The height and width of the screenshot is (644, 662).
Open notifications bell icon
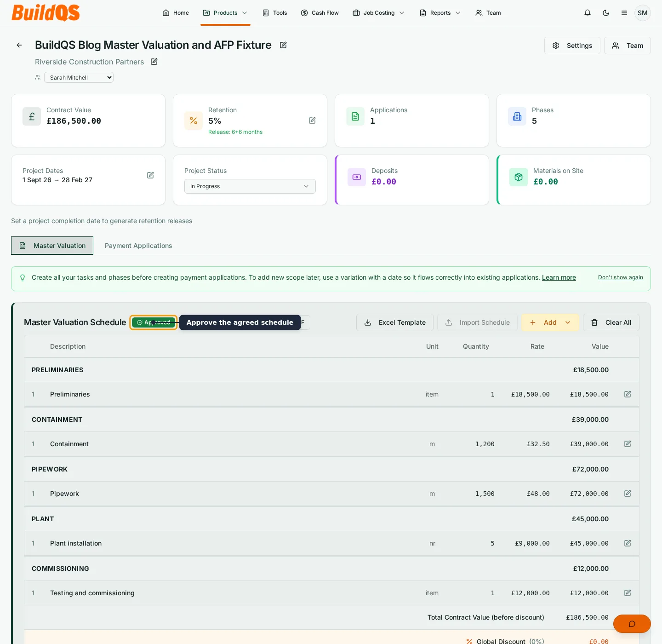pos(588,13)
